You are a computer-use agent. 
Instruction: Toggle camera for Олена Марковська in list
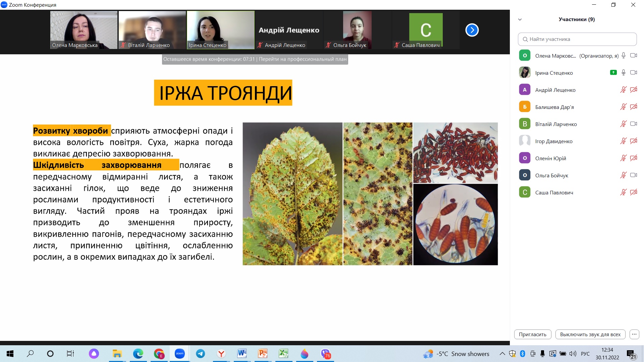pyautogui.click(x=634, y=56)
